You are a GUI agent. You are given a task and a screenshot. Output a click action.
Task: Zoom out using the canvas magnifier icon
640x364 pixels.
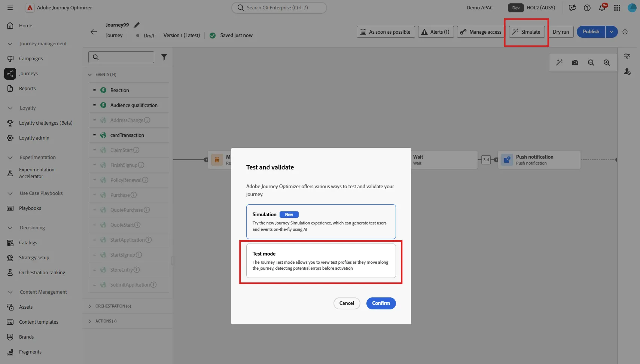(x=591, y=62)
